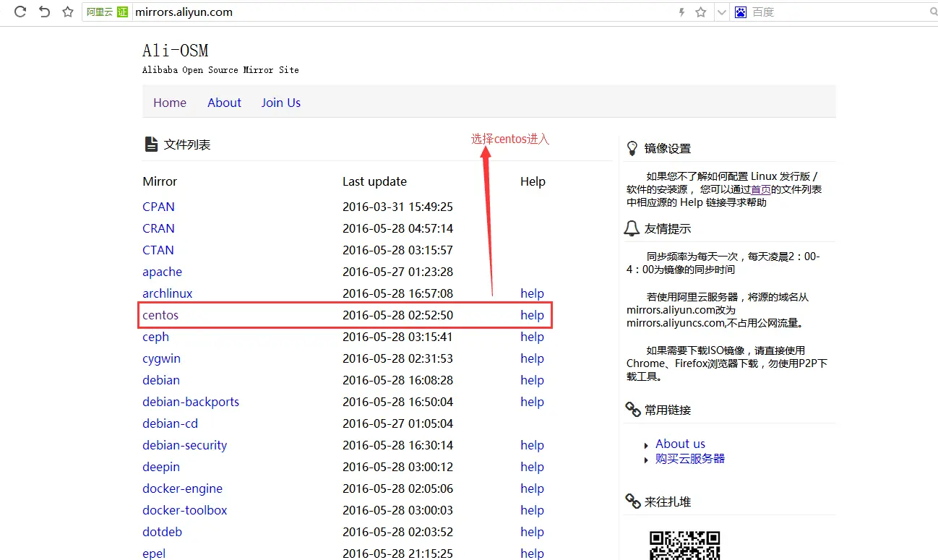The image size is (938, 560).
Task: Open the docker-engine mirror link
Action: pos(182,488)
